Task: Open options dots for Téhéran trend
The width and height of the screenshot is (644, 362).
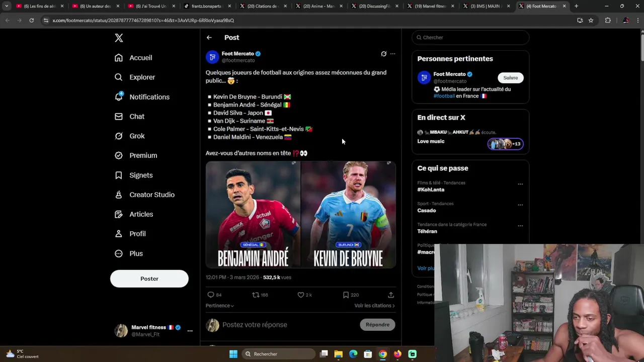Action: coord(520,226)
